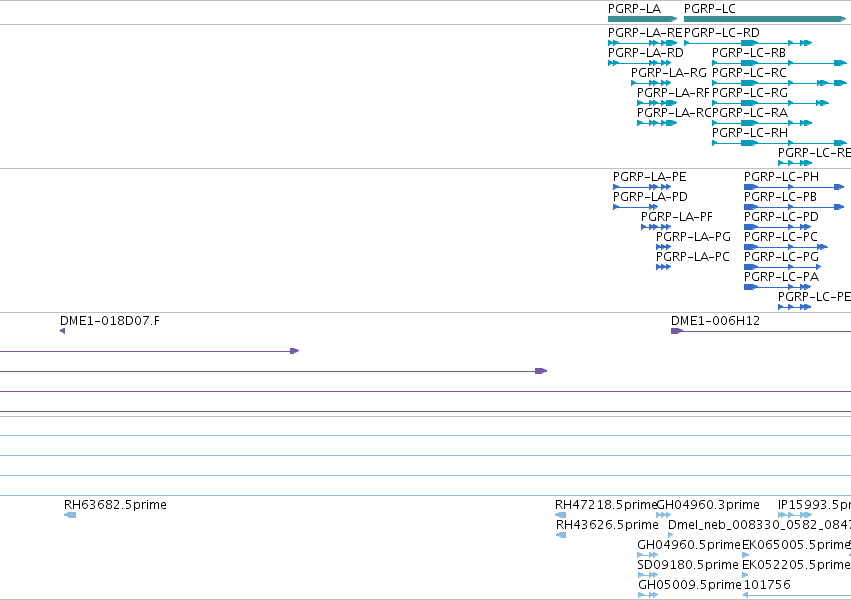This screenshot has height=600, width=851.
Task: Open transcript PGRP-LA-RE
Action: click(x=643, y=43)
